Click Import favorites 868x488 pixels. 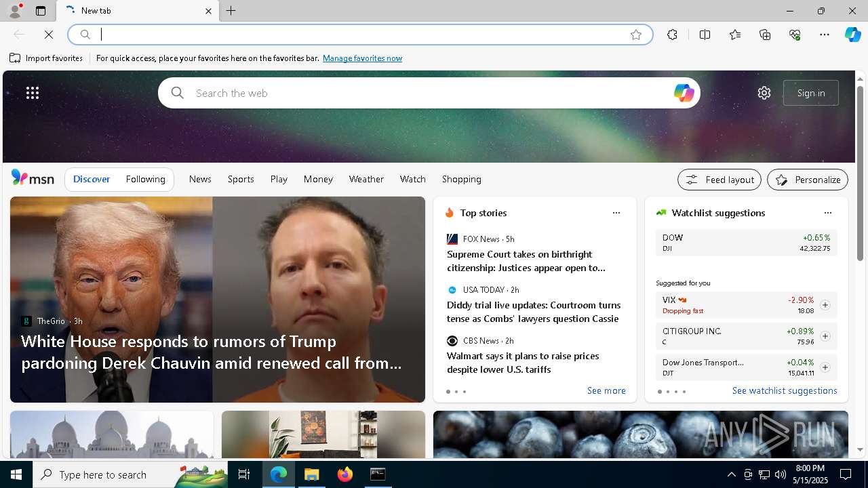tap(46, 58)
